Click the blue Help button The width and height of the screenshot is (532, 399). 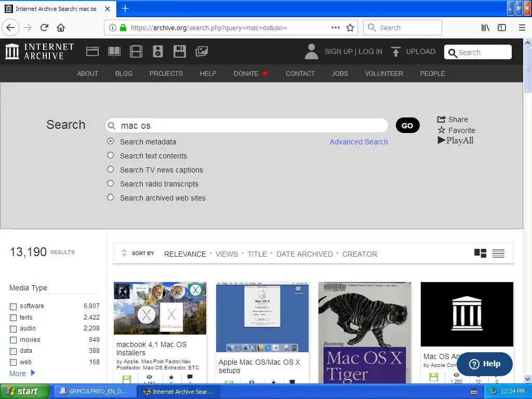pyautogui.click(x=485, y=364)
